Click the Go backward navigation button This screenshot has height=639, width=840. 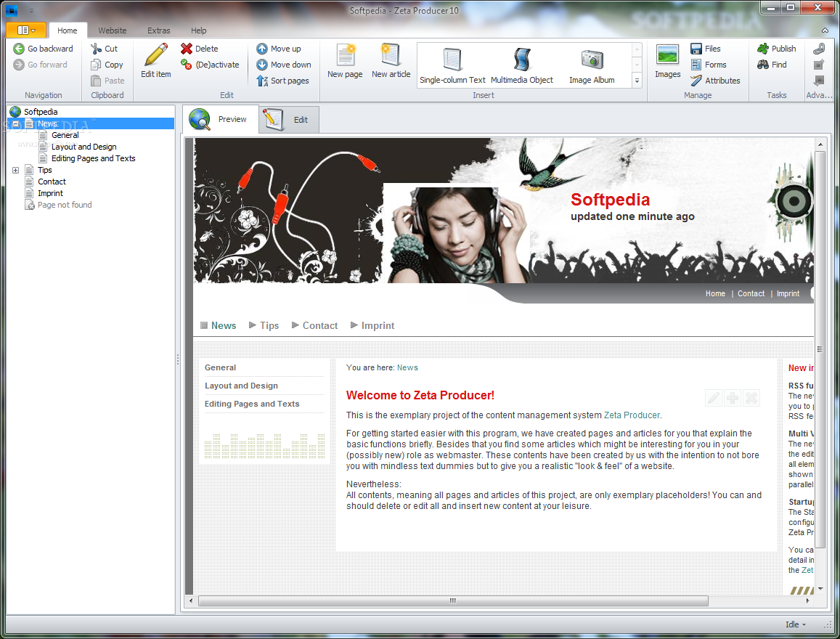coord(43,49)
